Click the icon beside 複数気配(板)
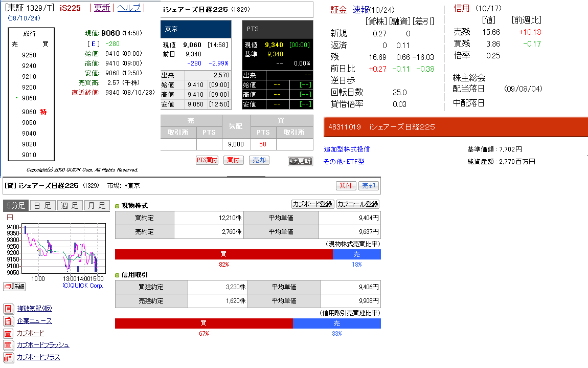588x368 pixels. [8, 309]
